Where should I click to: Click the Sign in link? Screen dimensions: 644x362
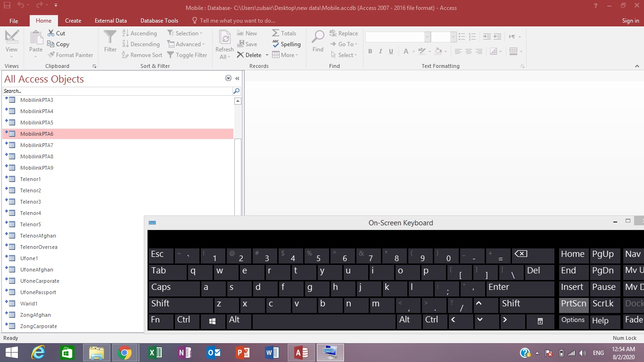630,21
